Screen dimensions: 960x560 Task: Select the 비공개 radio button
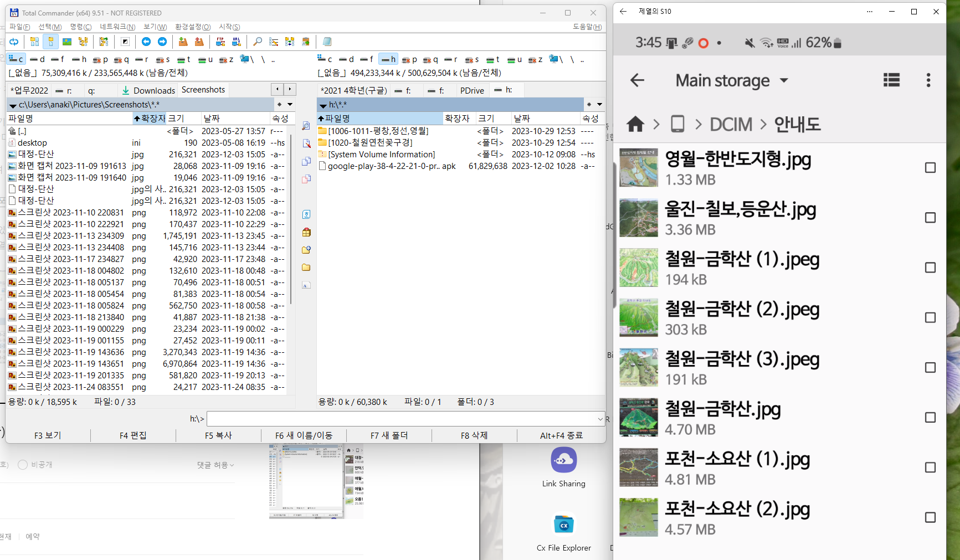coord(23,465)
